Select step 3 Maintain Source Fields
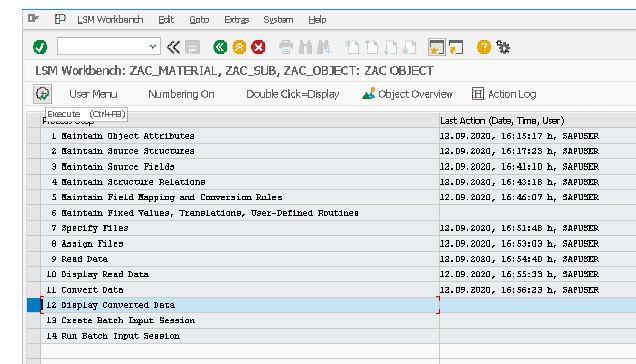The height and width of the screenshot is (364, 636). pyautogui.click(x=240, y=167)
